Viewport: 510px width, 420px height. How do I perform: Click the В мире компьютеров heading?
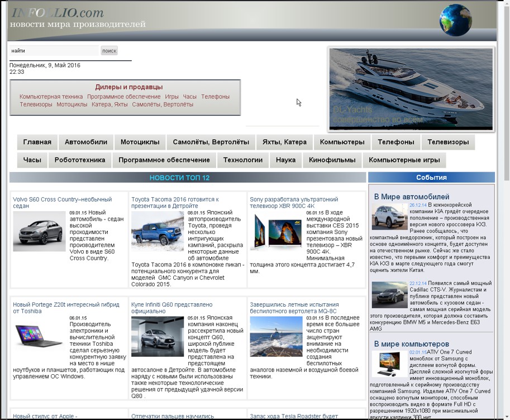(412, 344)
